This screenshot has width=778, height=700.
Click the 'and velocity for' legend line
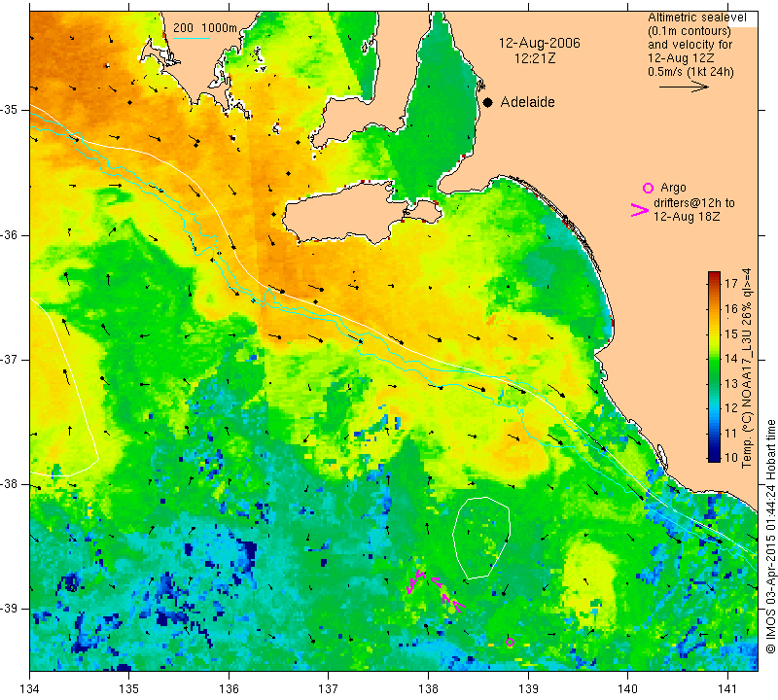coord(690,45)
